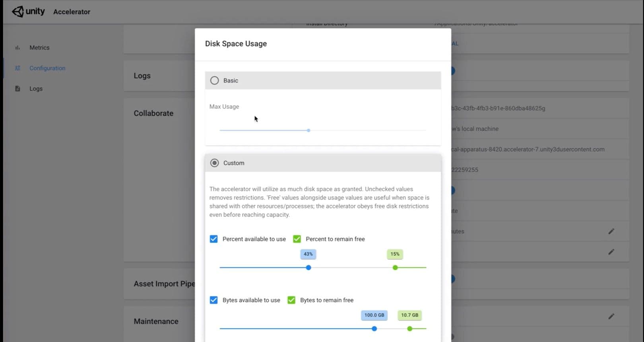Click the 10.7 GB free bytes slider handle
The height and width of the screenshot is (342, 644).
pos(410,329)
